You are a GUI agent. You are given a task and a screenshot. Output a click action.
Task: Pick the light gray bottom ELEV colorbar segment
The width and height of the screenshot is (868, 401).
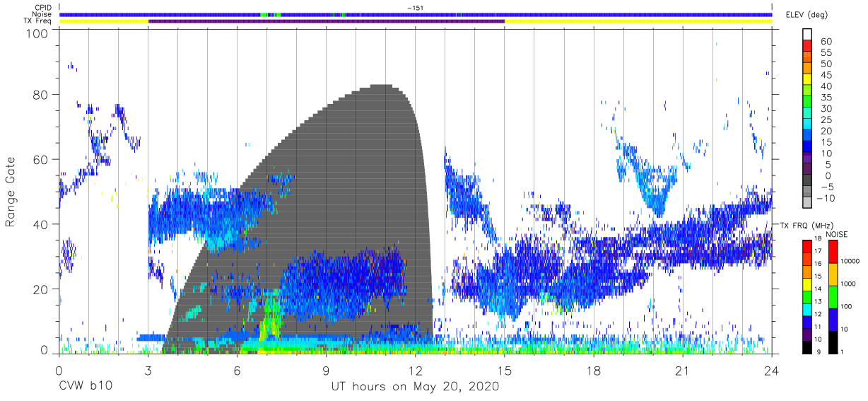[x=807, y=203]
